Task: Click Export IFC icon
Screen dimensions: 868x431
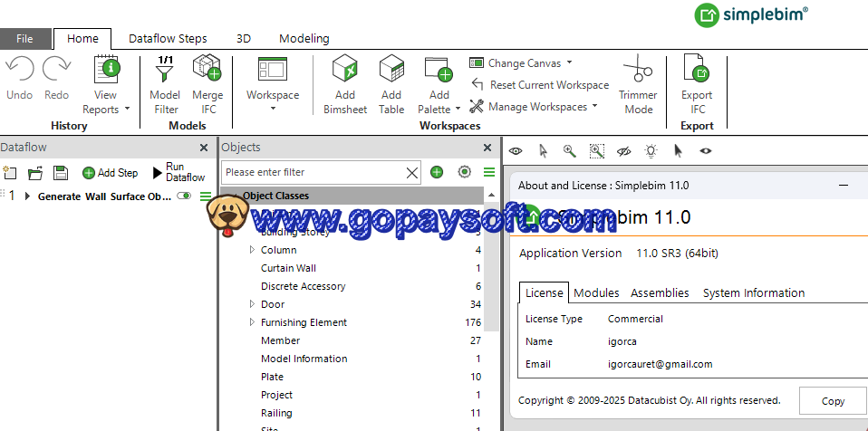Action: point(697,69)
